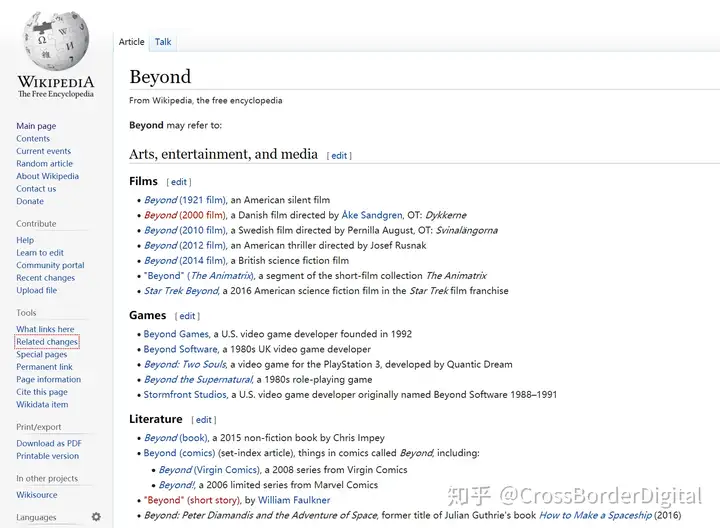720x528 pixels.
Task: Open Star Trek Beyond article
Action: (x=181, y=291)
